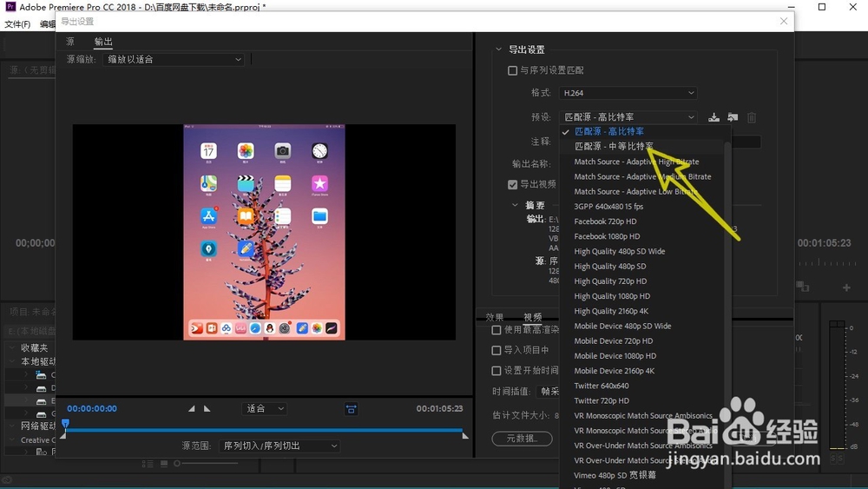The width and height of the screenshot is (868, 489).
Task: Enable 设置开始时间 checkbox
Action: point(496,371)
